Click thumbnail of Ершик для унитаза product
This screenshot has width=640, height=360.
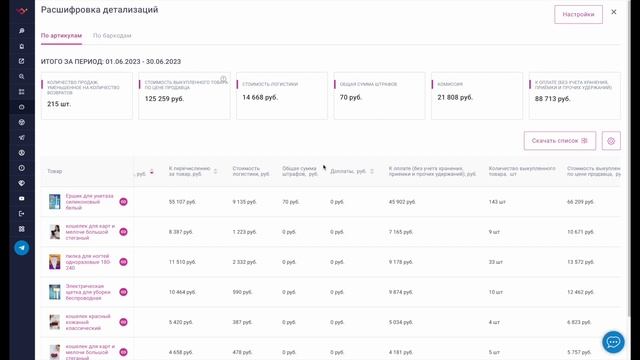55,202
